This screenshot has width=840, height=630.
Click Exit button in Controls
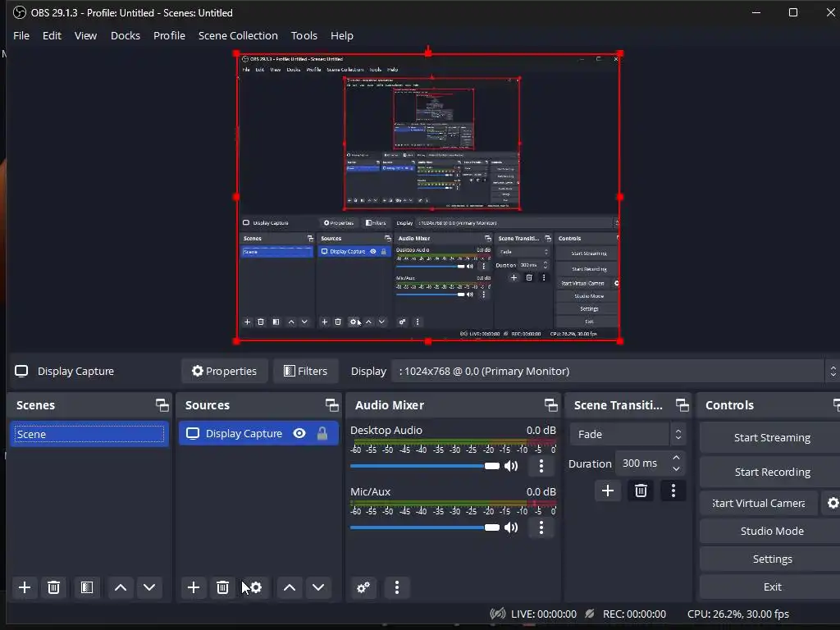[771, 587]
